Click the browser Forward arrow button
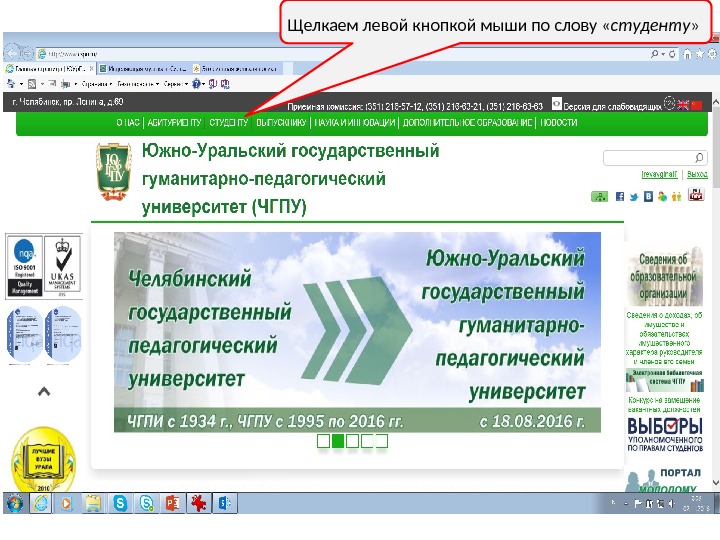 [27, 53]
